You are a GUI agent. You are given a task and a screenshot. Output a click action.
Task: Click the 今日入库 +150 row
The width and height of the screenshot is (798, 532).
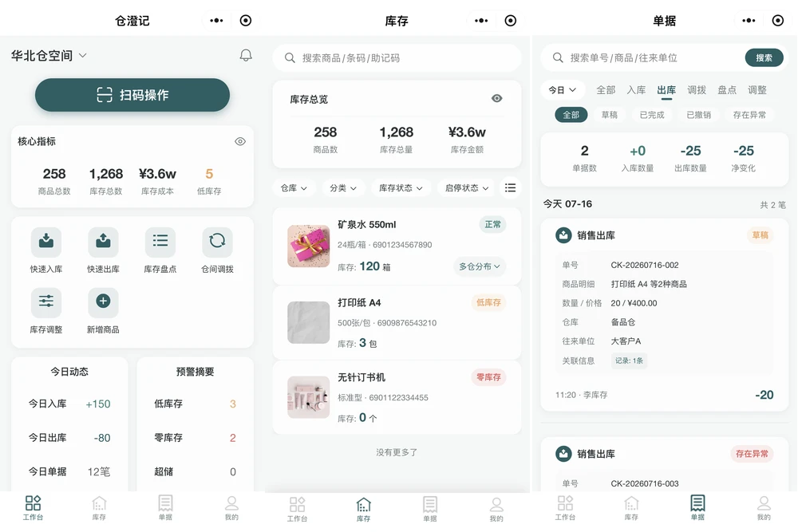(x=69, y=404)
